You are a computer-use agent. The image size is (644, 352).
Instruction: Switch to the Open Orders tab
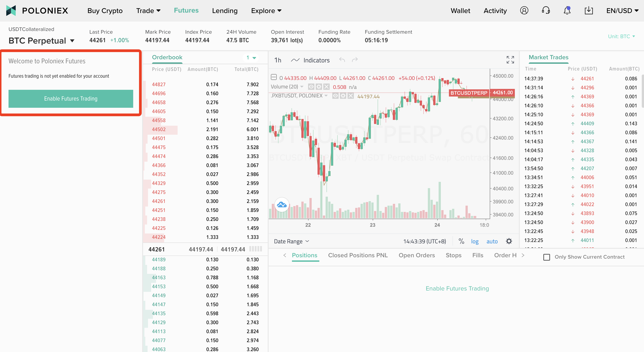click(x=416, y=255)
